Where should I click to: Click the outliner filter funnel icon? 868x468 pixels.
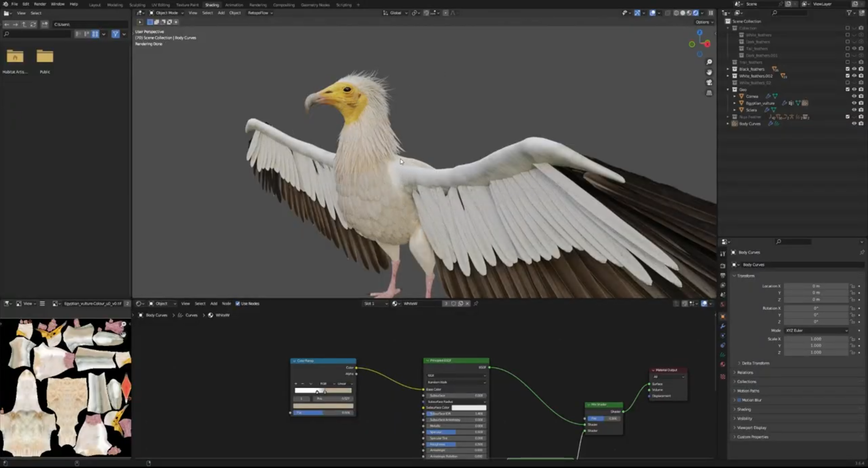click(x=849, y=13)
